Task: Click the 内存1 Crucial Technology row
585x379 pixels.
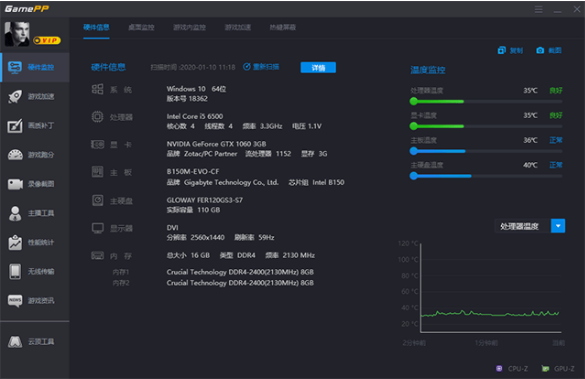Action: [x=240, y=272]
